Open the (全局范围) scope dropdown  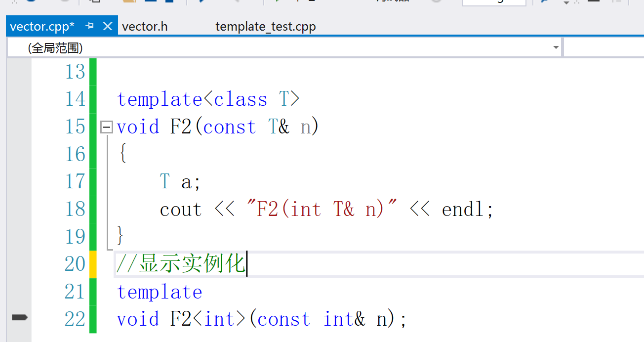285,47
